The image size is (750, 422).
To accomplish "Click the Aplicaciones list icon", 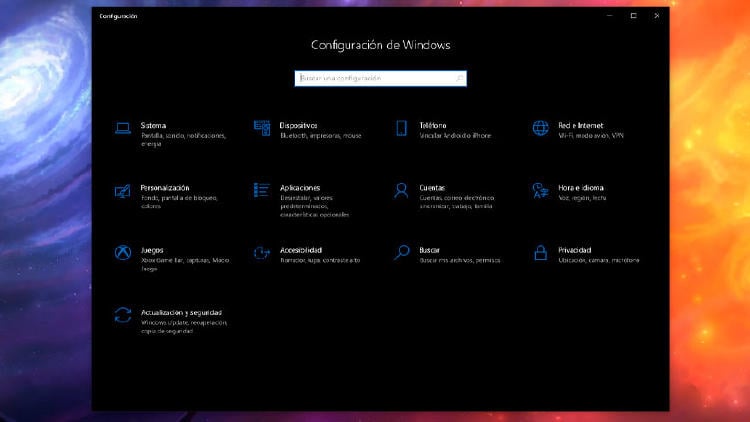I will 262,190.
